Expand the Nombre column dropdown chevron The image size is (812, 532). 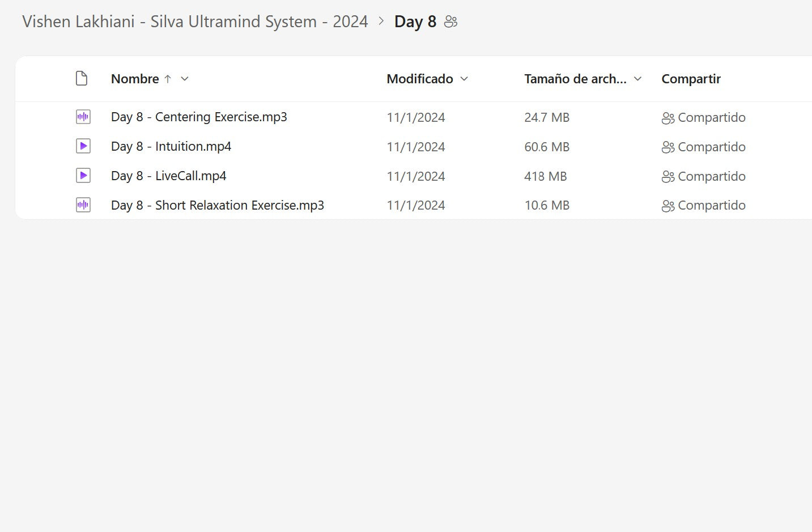point(185,79)
